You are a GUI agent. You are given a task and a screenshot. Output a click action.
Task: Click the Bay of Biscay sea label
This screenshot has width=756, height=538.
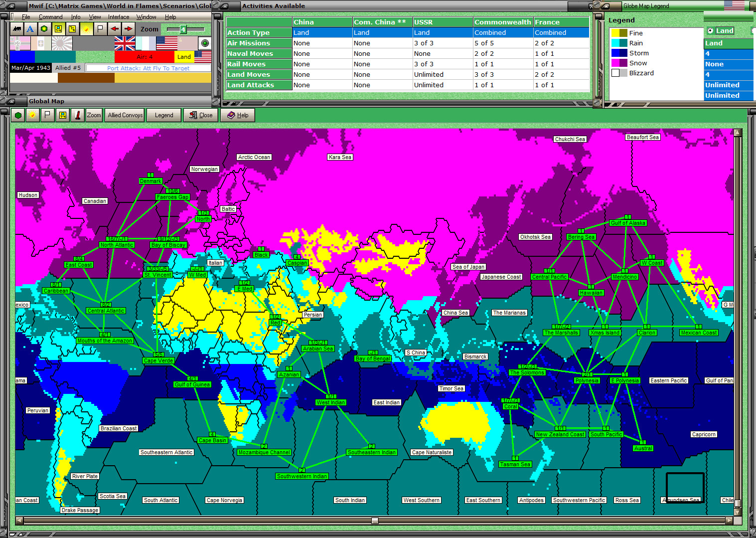tap(168, 245)
